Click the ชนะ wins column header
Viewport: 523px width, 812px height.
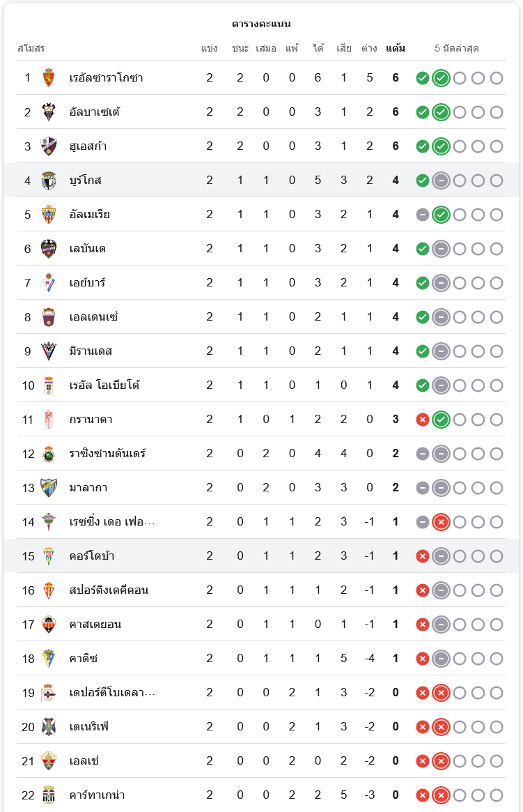tap(240, 49)
